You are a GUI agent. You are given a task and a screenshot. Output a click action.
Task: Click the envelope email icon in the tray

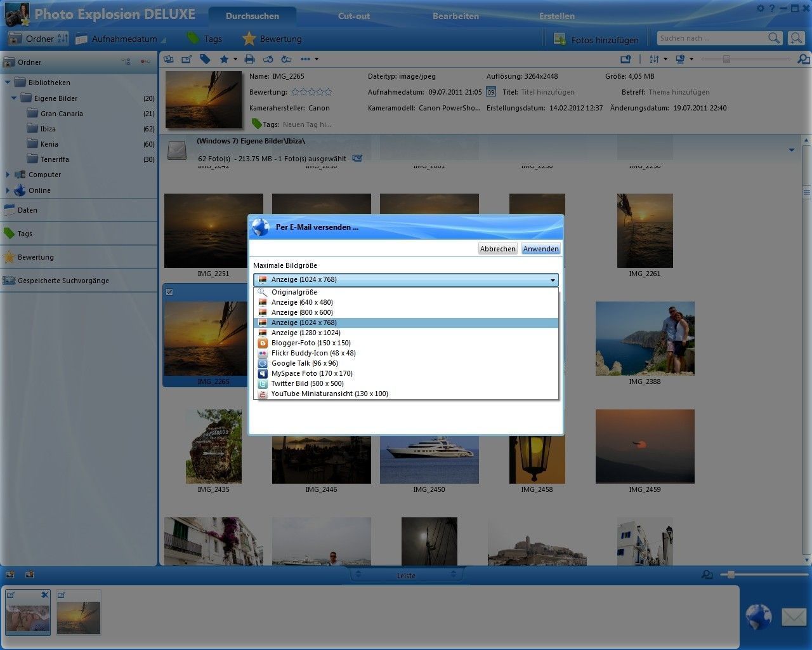coord(794,616)
